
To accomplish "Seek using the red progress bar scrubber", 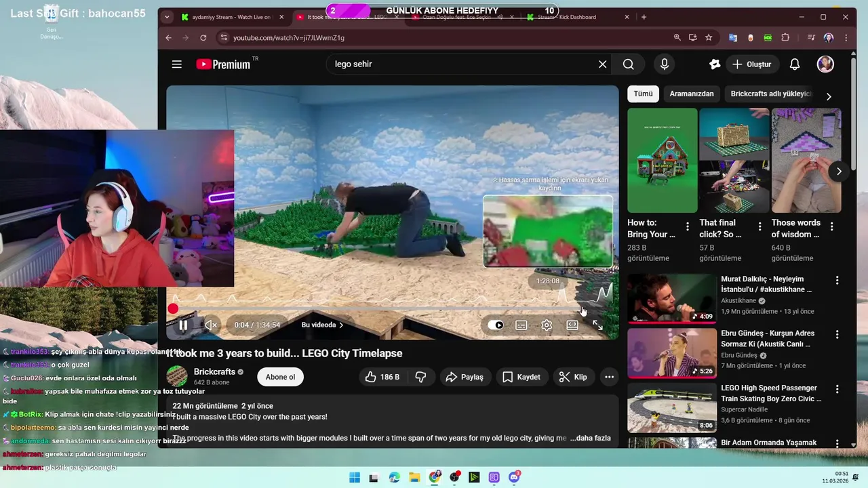I will [173, 309].
